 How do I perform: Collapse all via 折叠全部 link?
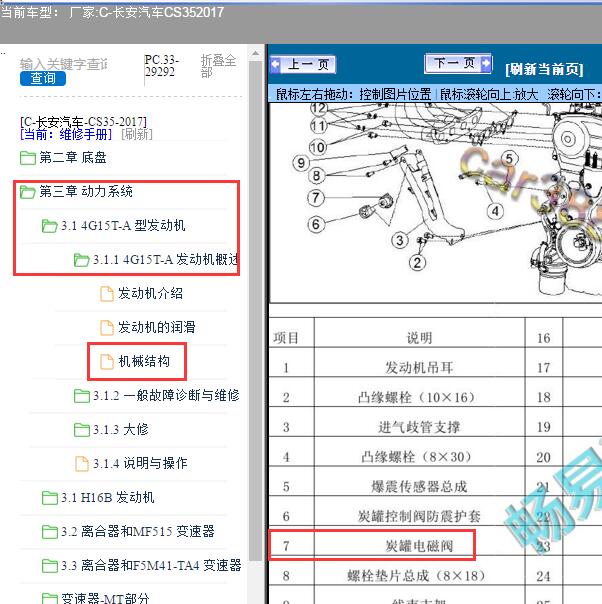point(218,66)
